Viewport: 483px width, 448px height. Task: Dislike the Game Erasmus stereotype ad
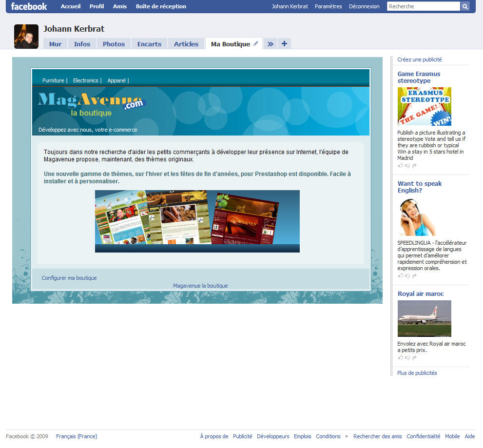click(407, 166)
